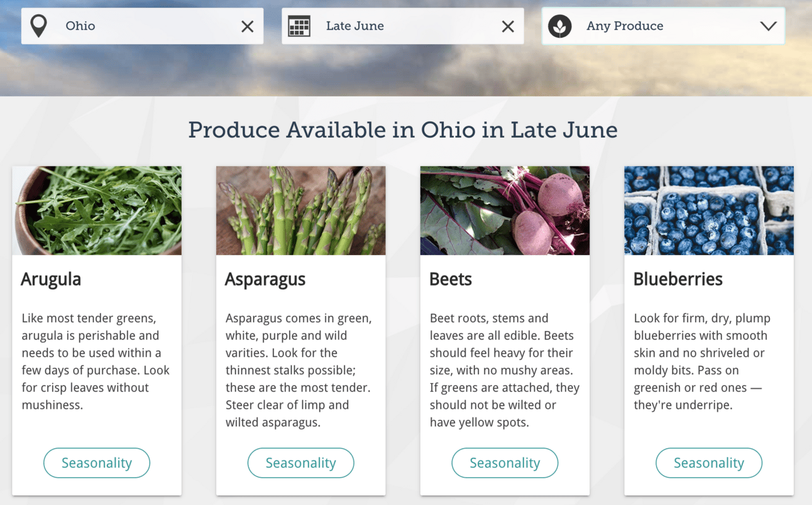The width and height of the screenshot is (812, 505).
Task: Open the Blueberries photo
Action: 709,210
